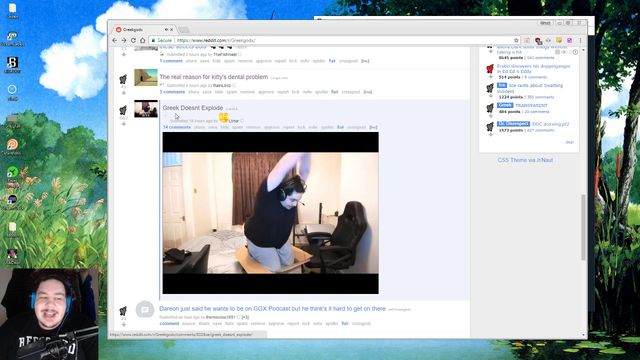Screen dimensions: 640x360
Task: Open a new tab with the blank tab button
Action: 184,30
